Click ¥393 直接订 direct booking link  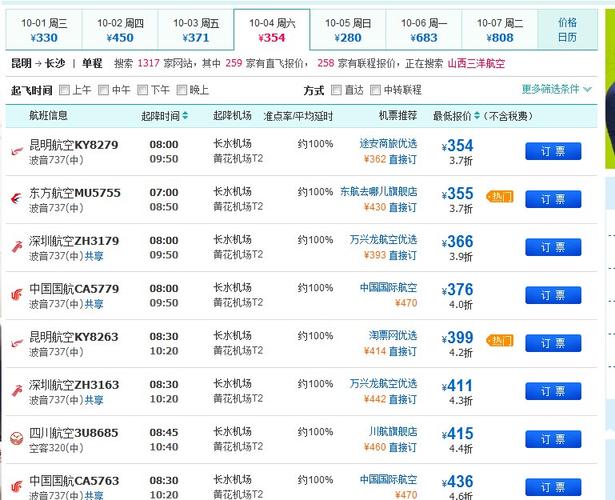click(390, 255)
